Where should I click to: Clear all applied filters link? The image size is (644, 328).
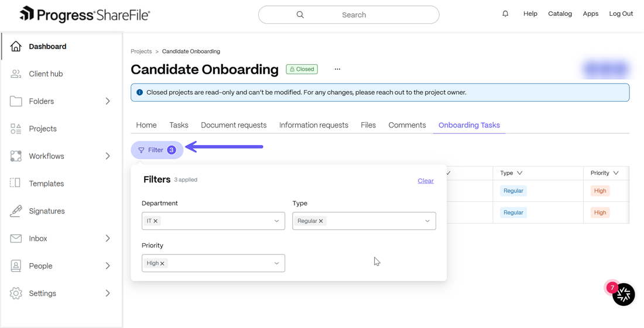(426, 181)
